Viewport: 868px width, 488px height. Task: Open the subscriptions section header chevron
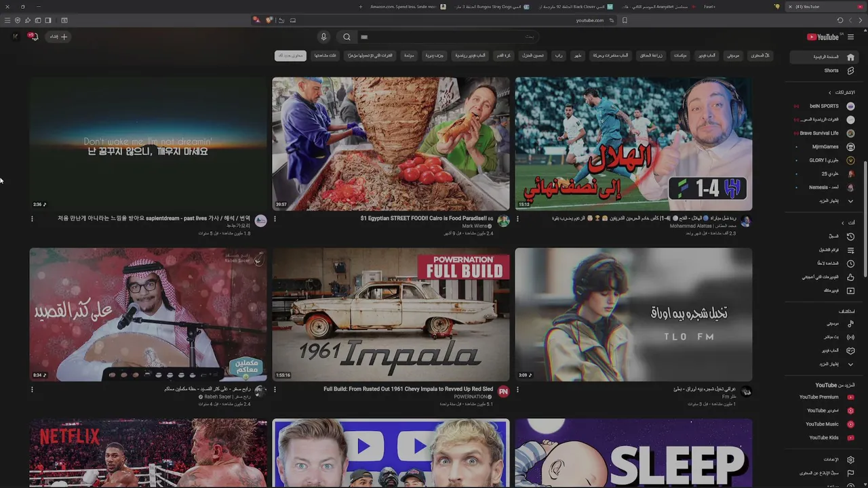coord(829,92)
